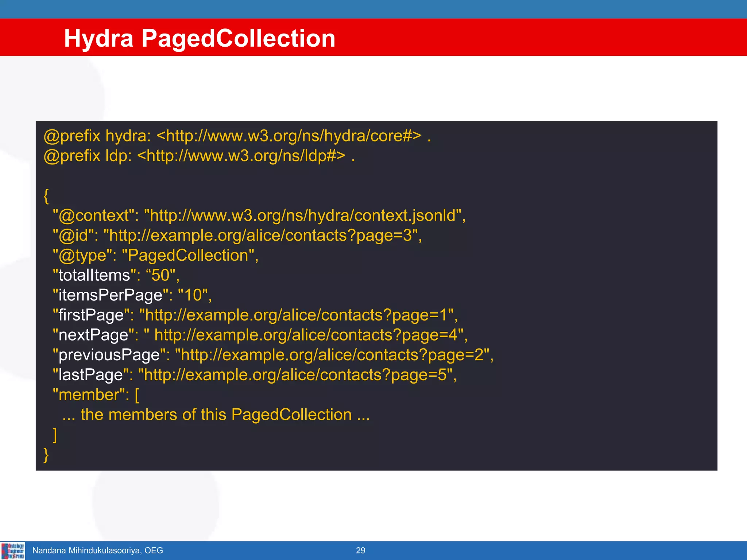Click the "totalItems": "50" line
Viewport: 747px width, 560px height.
116,275
